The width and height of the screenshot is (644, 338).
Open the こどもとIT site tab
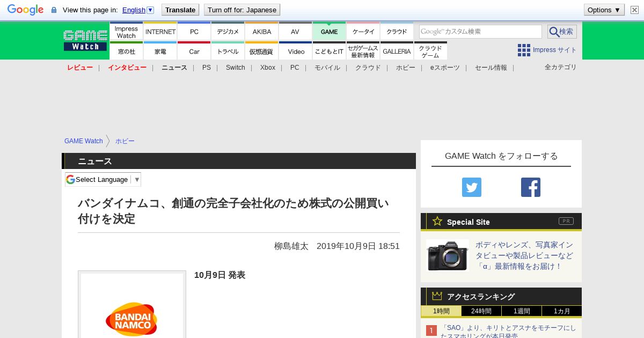pyautogui.click(x=329, y=51)
